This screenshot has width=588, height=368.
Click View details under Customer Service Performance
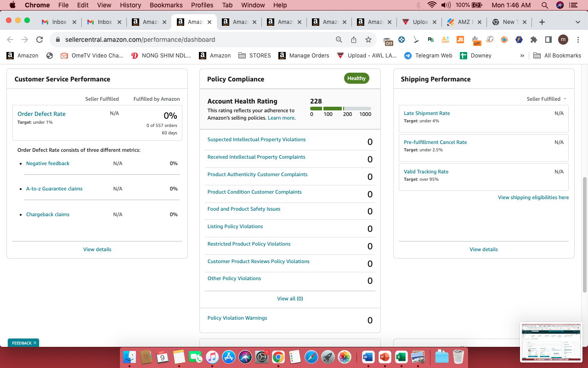coord(97,249)
